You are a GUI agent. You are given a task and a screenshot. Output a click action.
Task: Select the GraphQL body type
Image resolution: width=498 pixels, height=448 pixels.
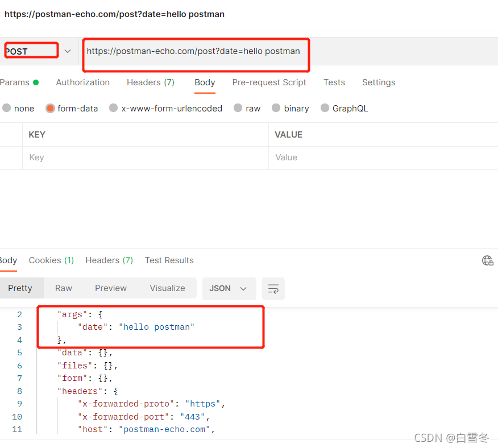click(x=345, y=109)
